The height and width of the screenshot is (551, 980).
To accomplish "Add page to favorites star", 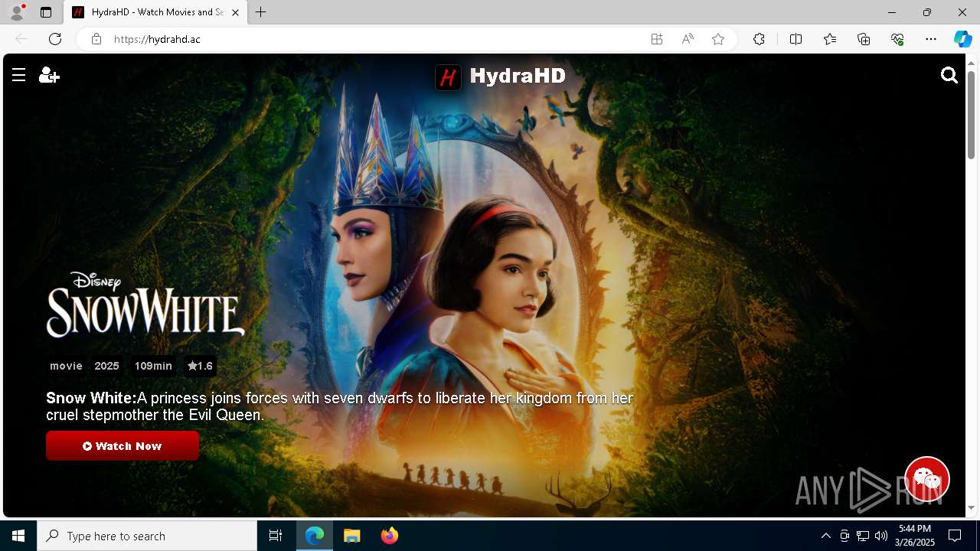I will tap(718, 39).
